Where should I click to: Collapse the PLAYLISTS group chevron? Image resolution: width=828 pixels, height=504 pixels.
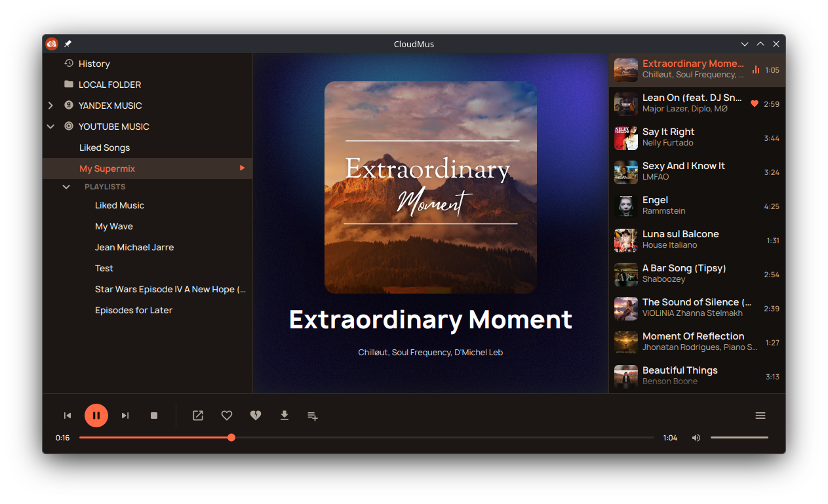pos(66,187)
